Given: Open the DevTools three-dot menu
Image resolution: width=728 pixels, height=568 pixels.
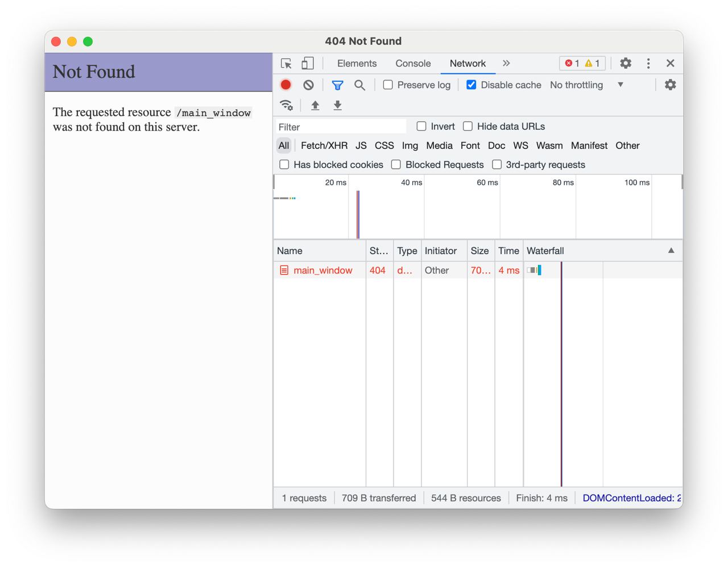Looking at the screenshot, I should [648, 63].
